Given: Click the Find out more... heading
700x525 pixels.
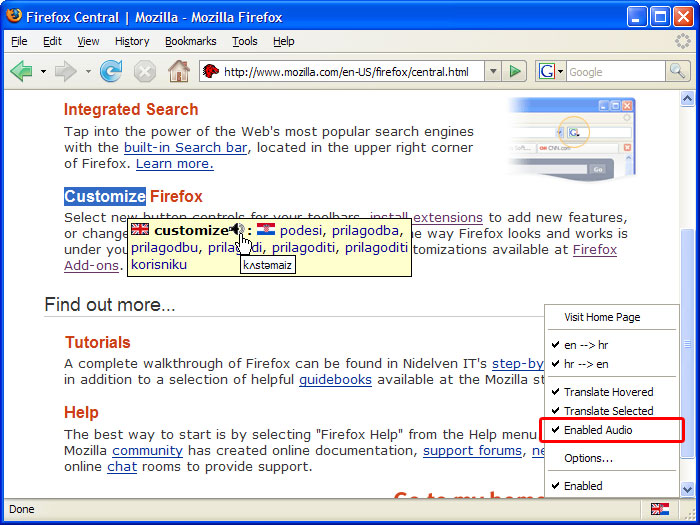Looking at the screenshot, I should click(110, 304).
